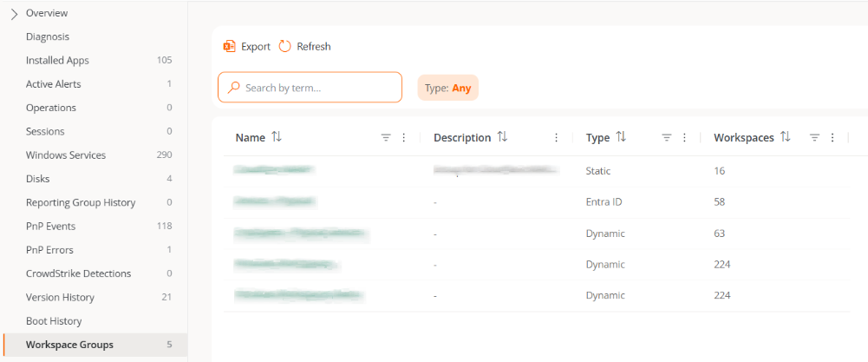Expand the Overview section chevron
This screenshot has height=362, width=868.
point(14,14)
